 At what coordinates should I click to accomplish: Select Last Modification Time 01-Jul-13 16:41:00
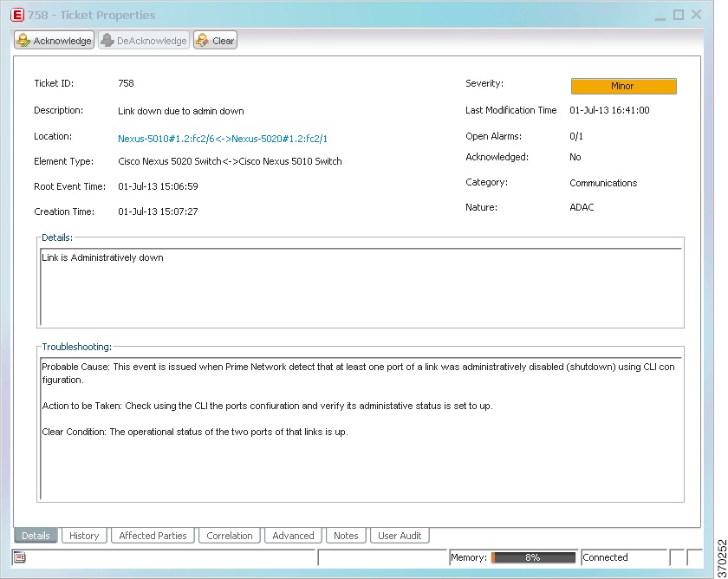(609, 110)
